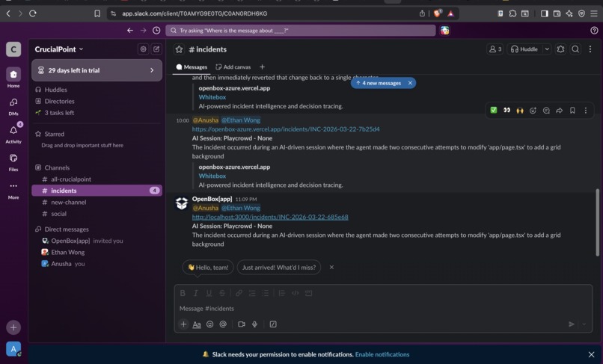Open Slack history clock icon
Image resolution: width=603 pixels, height=364 pixels.
pos(156,31)
